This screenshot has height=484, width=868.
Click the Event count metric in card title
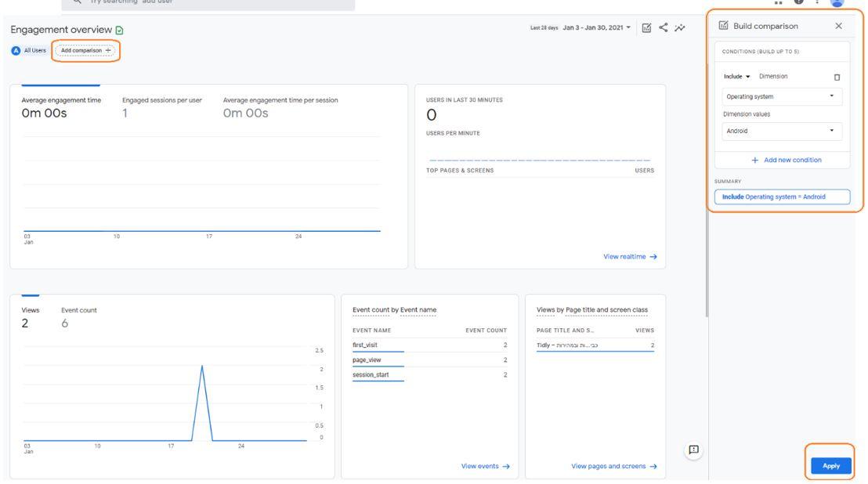coord(371,310)
